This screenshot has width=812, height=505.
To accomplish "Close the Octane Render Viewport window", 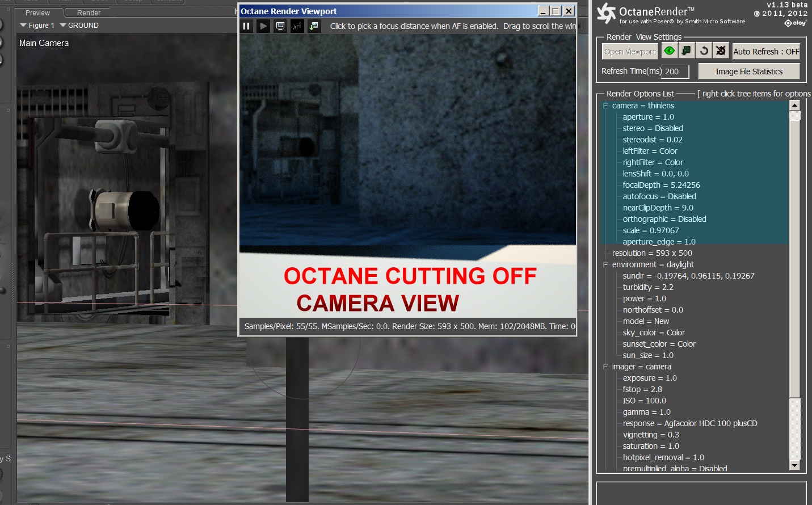I will point(569,11).
